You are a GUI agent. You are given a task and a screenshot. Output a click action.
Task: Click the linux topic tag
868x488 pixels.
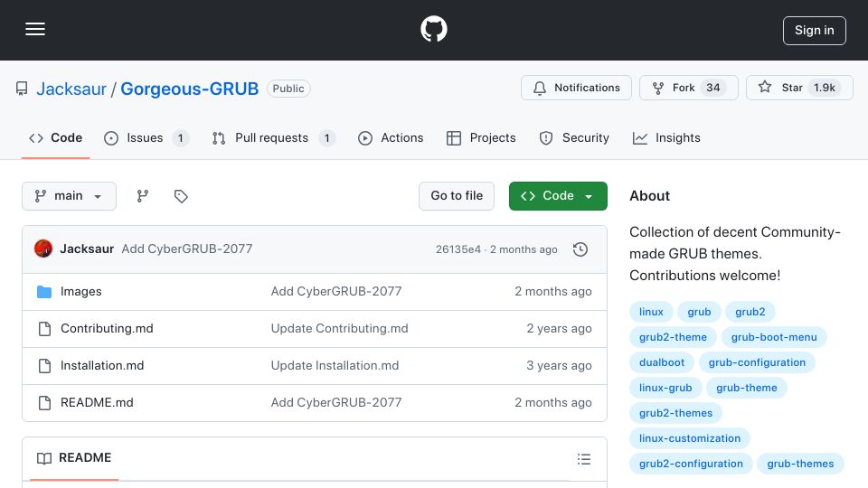[x=651, y=312]
